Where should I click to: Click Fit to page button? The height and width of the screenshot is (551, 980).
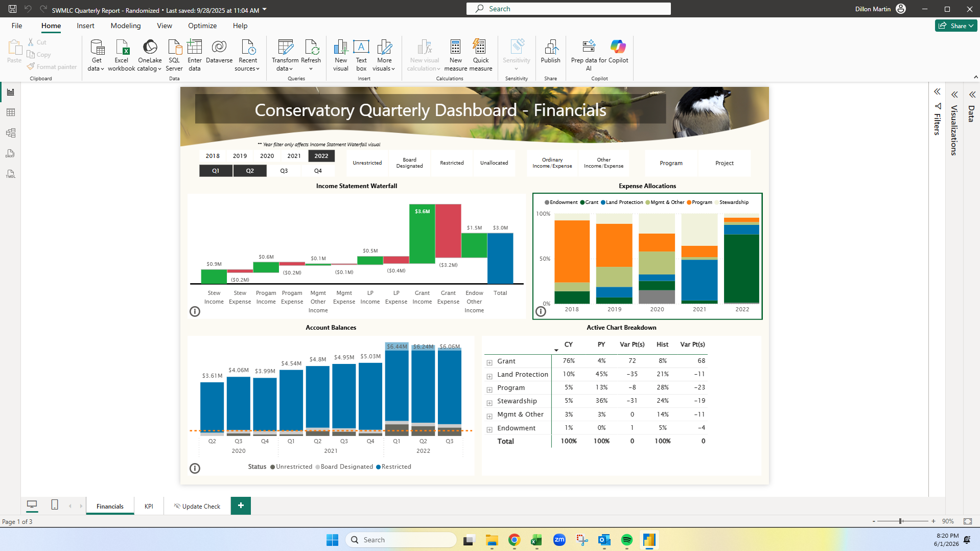[x=968, y=521]
